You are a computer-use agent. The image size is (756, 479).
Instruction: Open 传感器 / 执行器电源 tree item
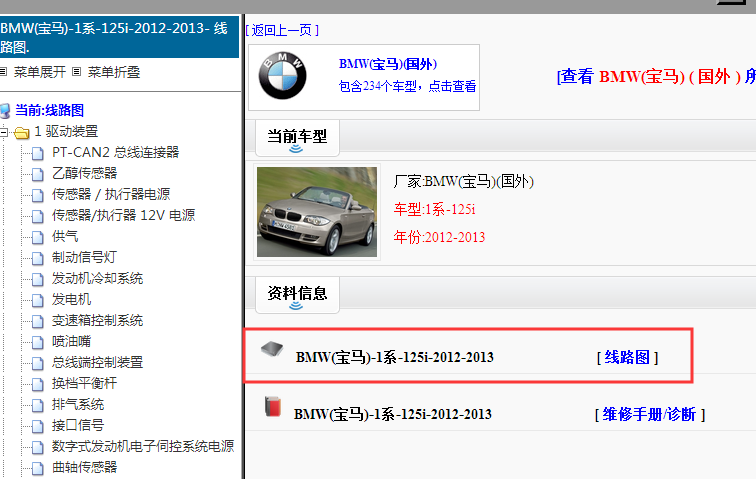click(111, 195)
